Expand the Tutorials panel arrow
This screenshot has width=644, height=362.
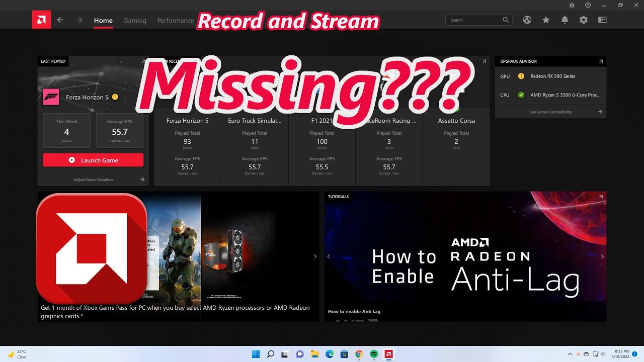coord(601,197)
